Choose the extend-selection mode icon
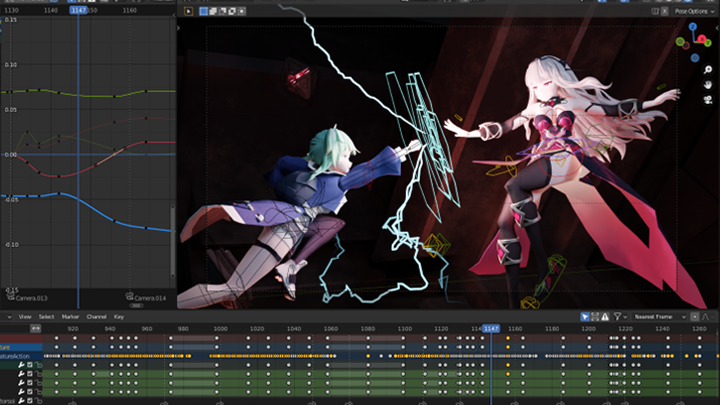This screenshot has width=720, height=405. [x=213, y=11]
